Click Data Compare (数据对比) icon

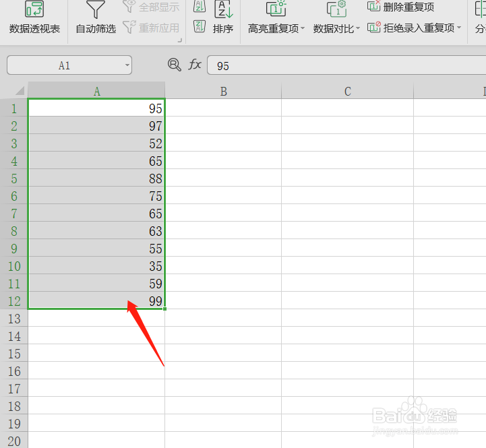tap(336, 9)
